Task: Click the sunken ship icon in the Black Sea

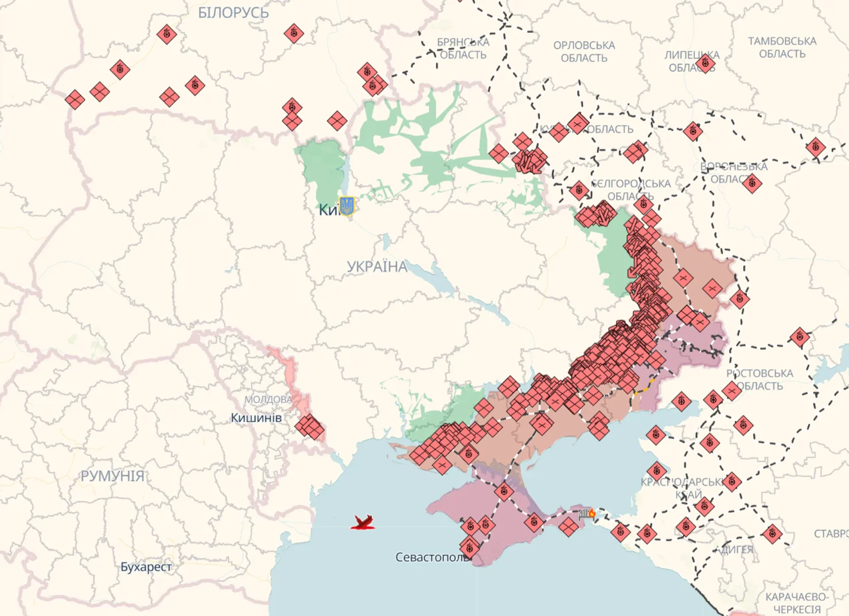Action: tap(363, 522)
